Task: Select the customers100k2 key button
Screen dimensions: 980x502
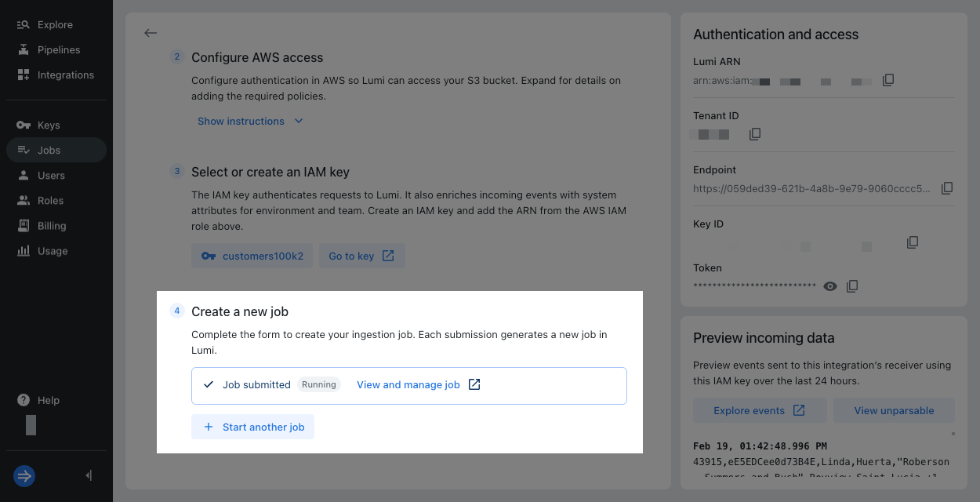Action: 252,256
